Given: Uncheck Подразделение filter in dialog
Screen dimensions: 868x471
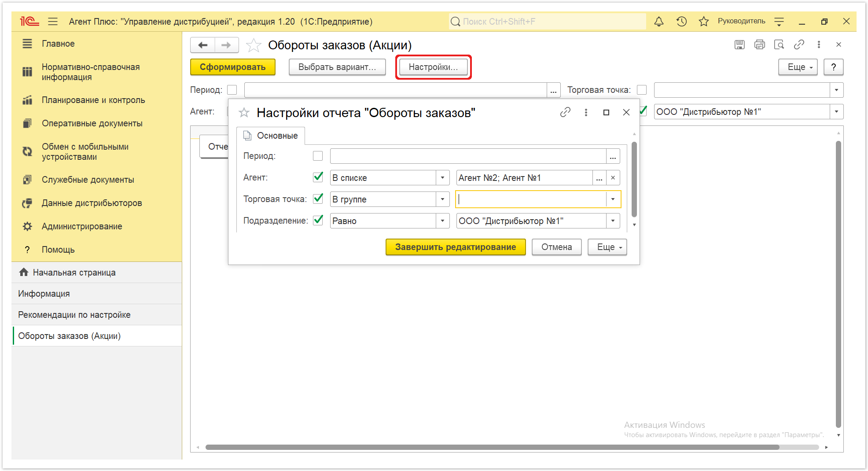Looking at the screenshot, I should [318, 220].
